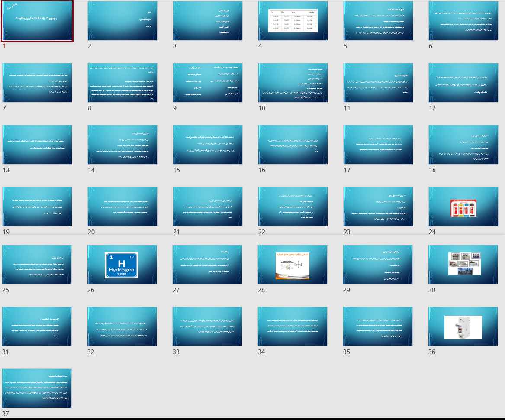This screenshot has width=505, height=420.
Task: Open the Hydrogen element slide 26
Action: pos(122,265)
